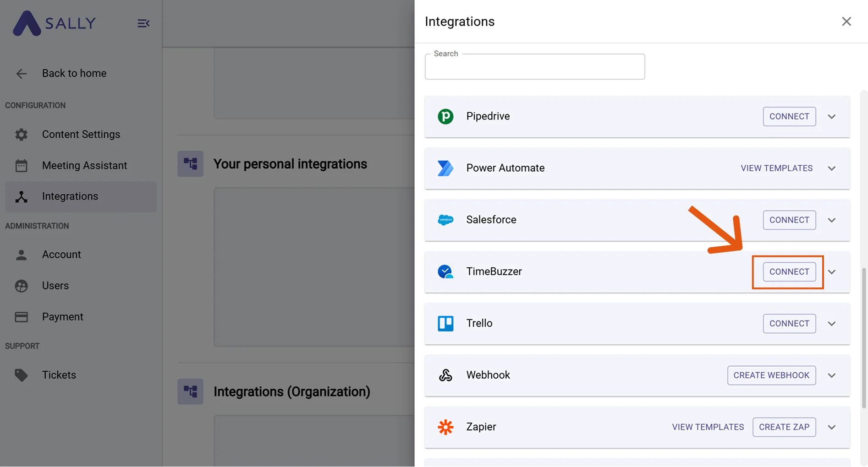Image resolution: width=868 pixels, height=467 pixels.
Task: Click the Zapier logo icon
Action: click(x=445, y=427)
